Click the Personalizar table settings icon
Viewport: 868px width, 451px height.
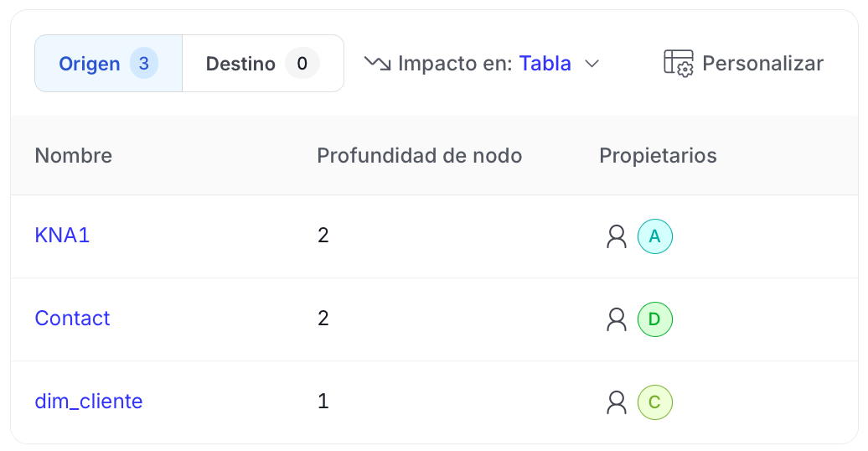click(678, 64)
